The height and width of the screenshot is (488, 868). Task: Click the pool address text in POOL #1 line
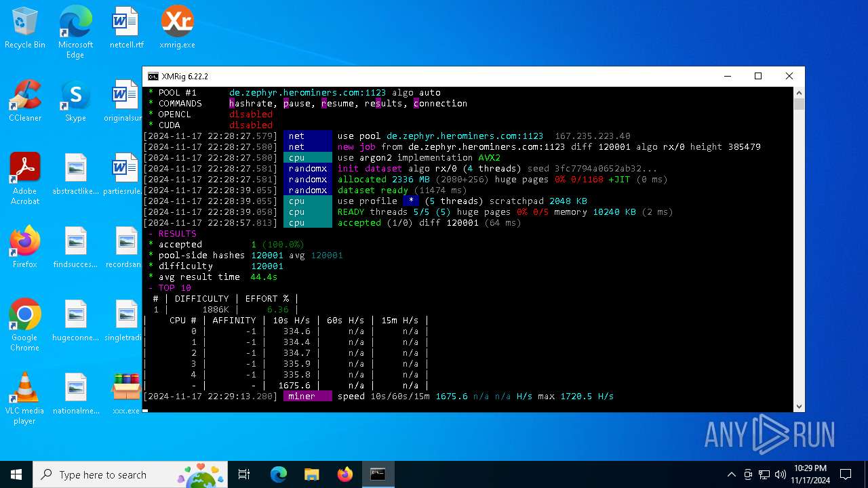click(x=307, y=93)
